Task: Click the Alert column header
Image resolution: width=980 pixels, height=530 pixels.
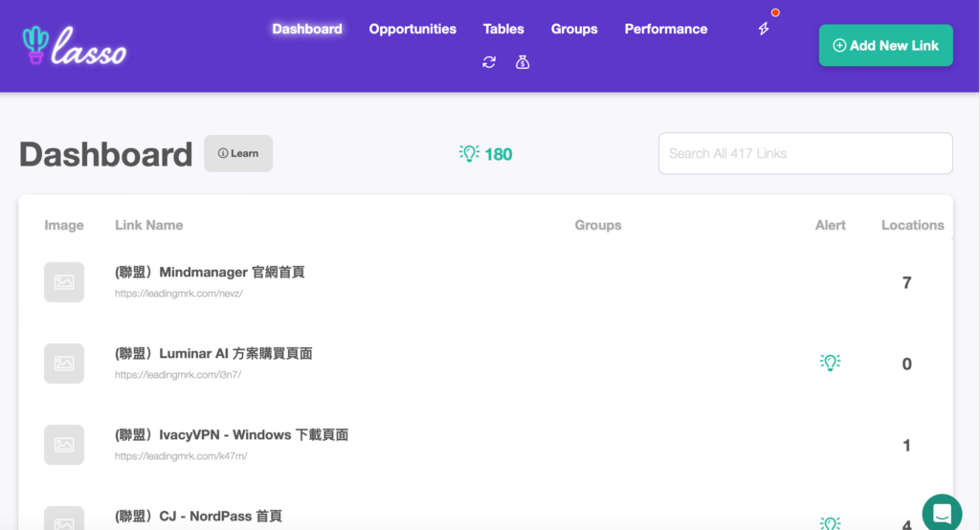Action: pos(830,225)
